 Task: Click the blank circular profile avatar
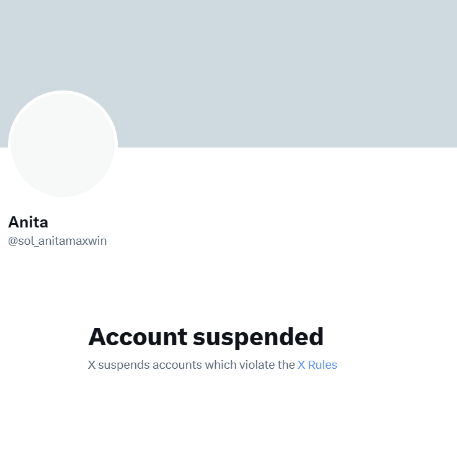pos(63,145)
